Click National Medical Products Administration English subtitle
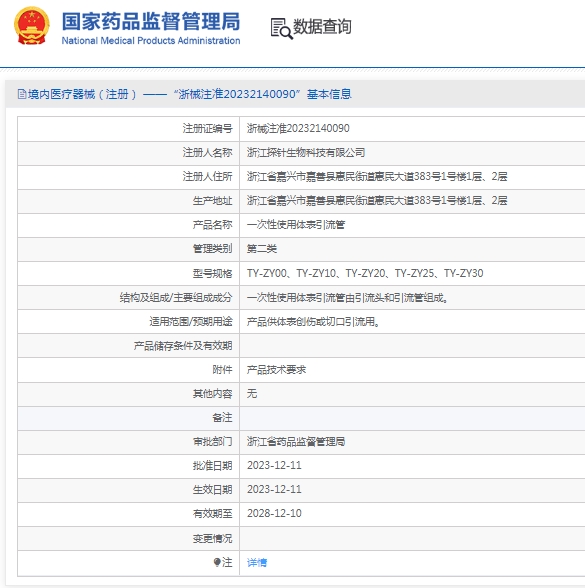The image size is (585, 588). [151, 40]
